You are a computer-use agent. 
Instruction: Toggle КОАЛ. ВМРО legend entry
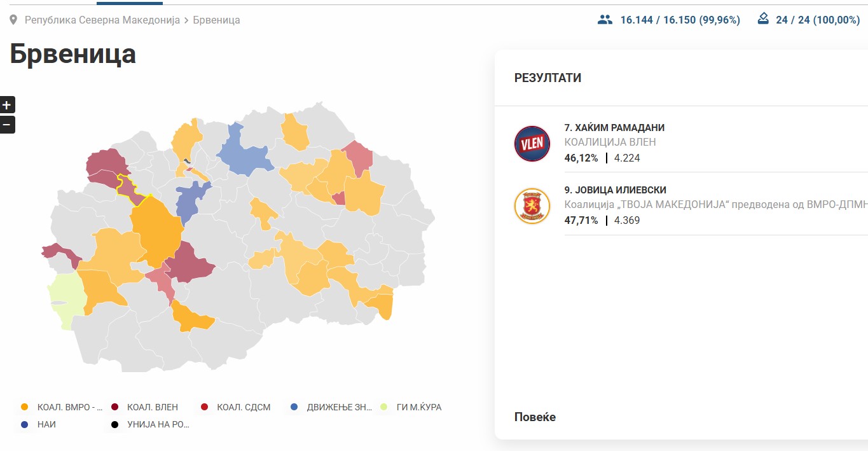[x=62, y=407]
